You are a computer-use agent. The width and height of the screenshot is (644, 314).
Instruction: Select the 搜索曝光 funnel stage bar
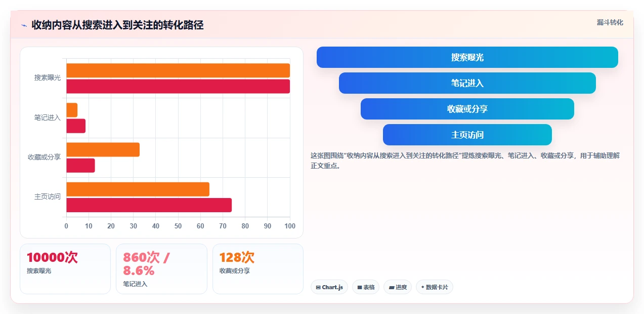click(x=467, y=57)
